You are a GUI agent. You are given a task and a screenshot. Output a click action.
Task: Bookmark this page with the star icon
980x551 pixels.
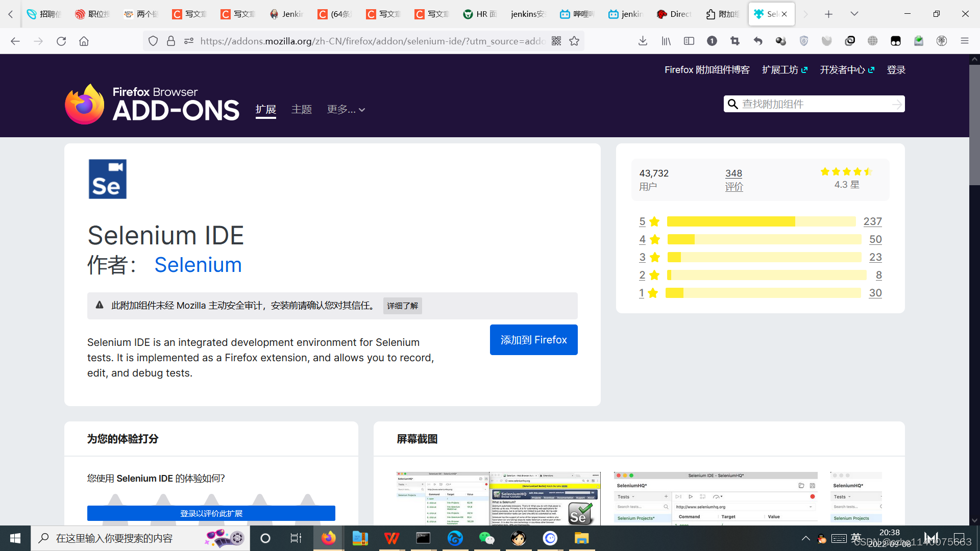click(x=574, y=41)
